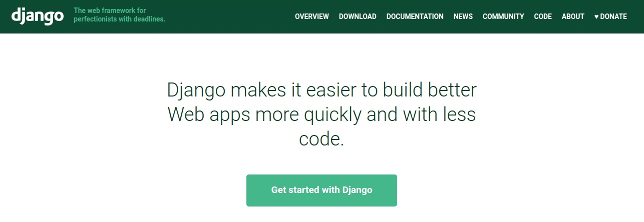Click the Get started with Django button
The image size is (644, 222).
pyautogui.click(x=321, y=190)
